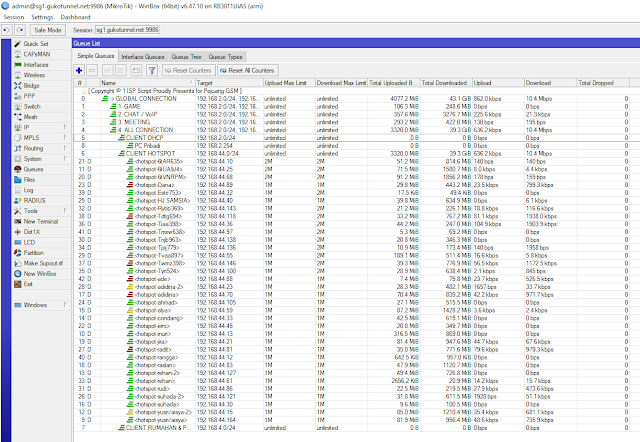
Task: Select hotspot-Dana queue row
Action: [x=353, y=185]
